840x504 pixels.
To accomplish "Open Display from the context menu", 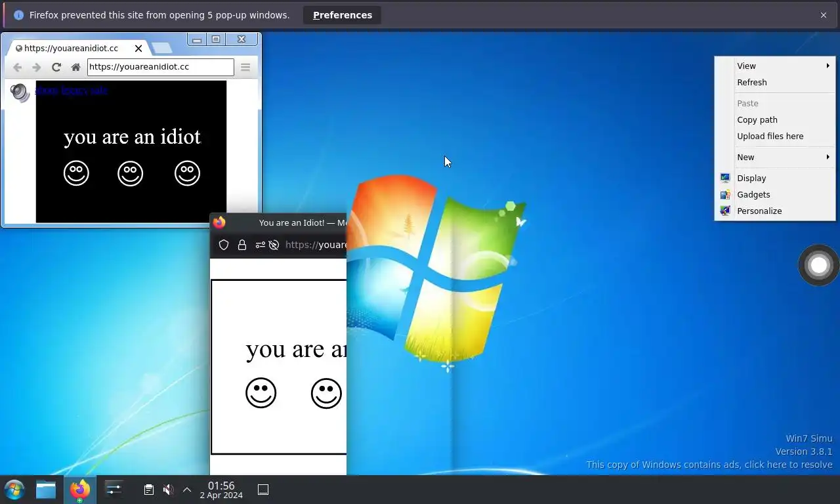I will [775, 178].
